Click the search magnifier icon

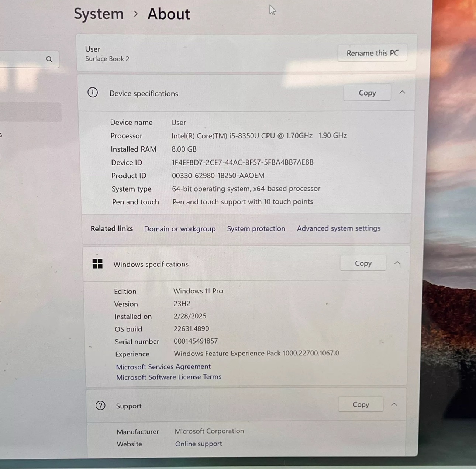point(49,59)
